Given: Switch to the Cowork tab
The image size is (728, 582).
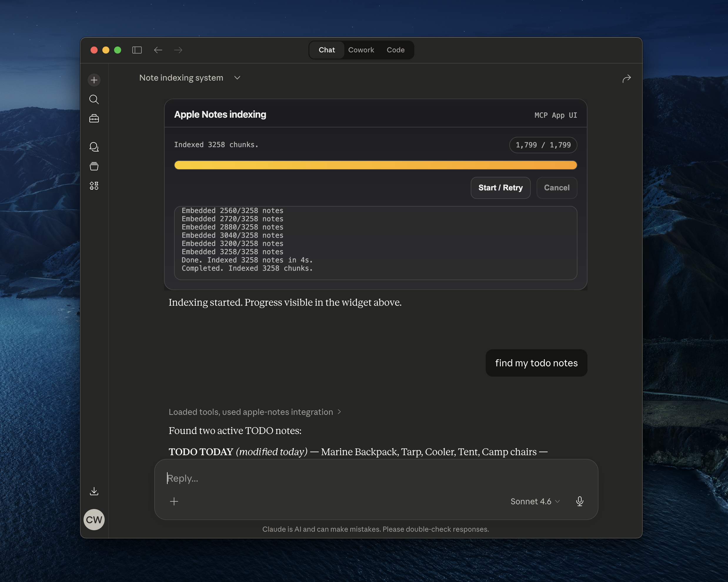Looking at the screenshot, I should (x=361, y=50).
